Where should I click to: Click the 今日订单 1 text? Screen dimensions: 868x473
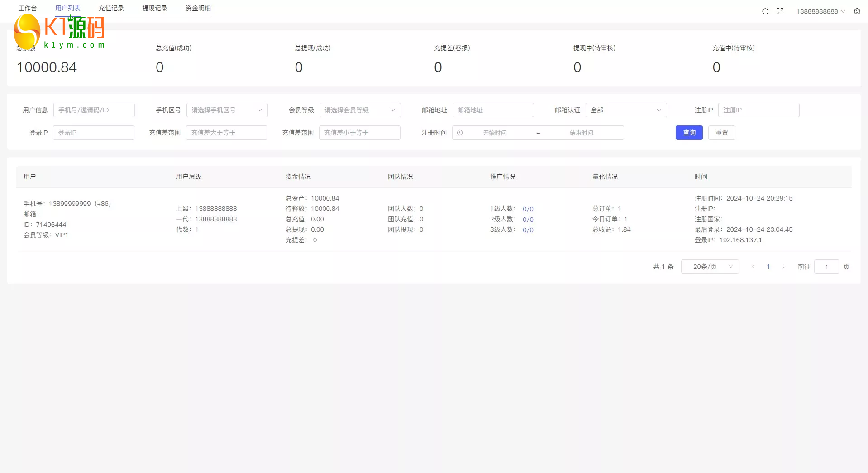(x=610, y=219)
